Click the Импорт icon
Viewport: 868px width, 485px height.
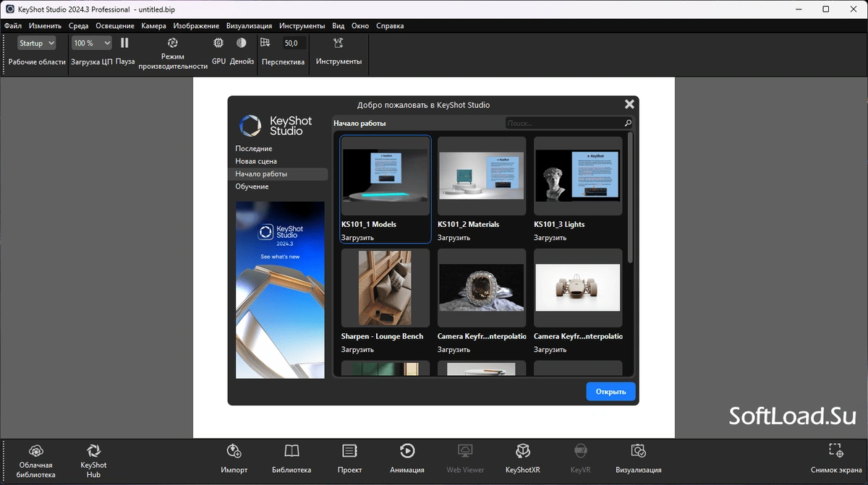tap(234, 451)
